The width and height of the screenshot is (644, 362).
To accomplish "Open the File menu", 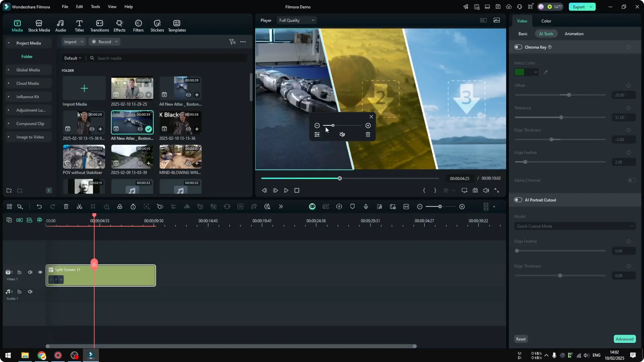I will pyautogui.click(x=65, y=7).
